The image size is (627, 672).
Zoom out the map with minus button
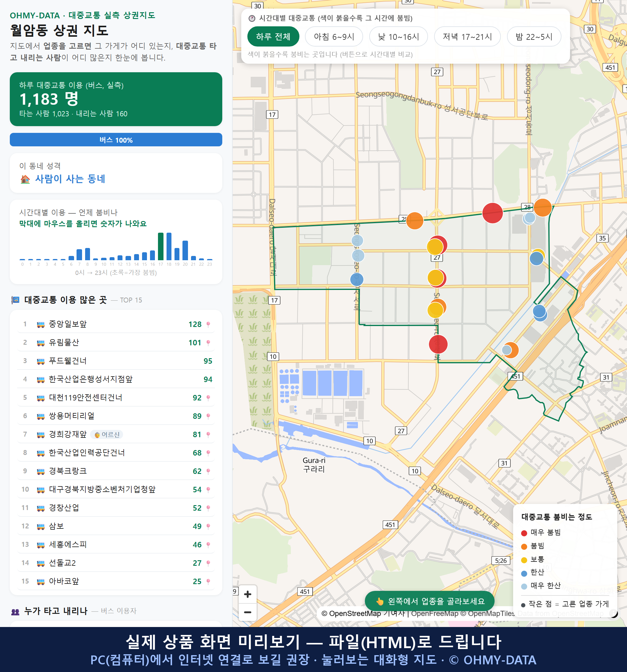pos(247,612)
